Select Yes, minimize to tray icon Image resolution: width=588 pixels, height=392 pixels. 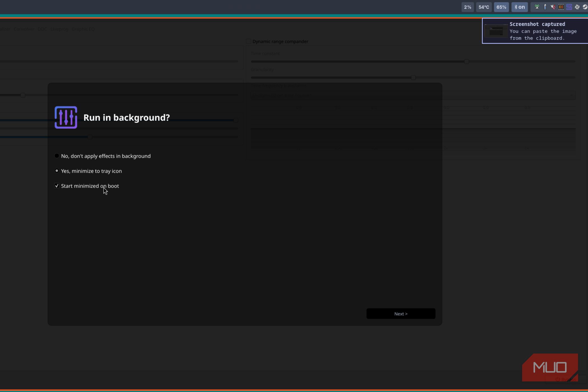[88, 171]
